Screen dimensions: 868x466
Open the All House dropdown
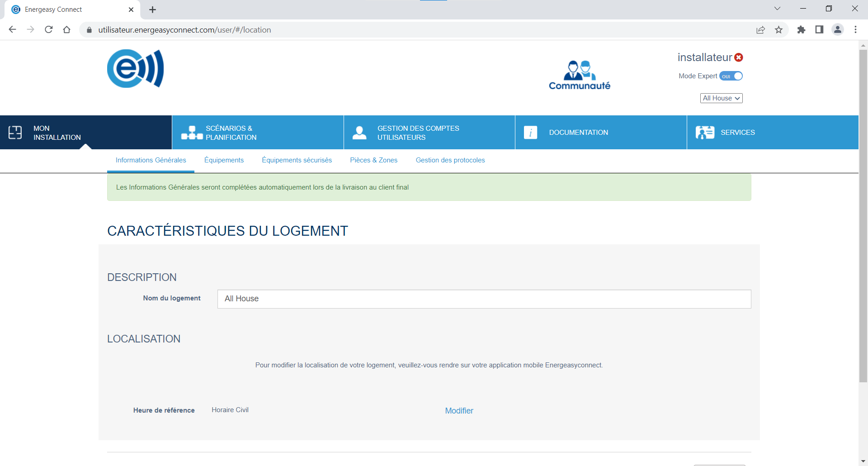click(x=722, y=98)
